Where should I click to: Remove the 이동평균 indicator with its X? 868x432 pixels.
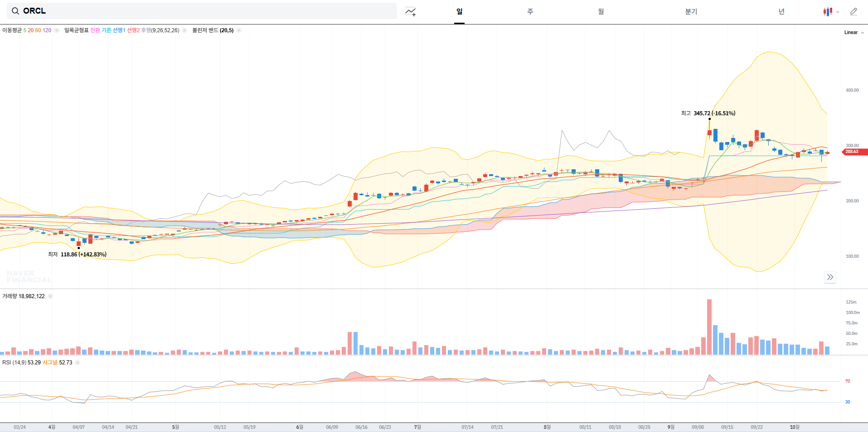click(x=57, y=30)
